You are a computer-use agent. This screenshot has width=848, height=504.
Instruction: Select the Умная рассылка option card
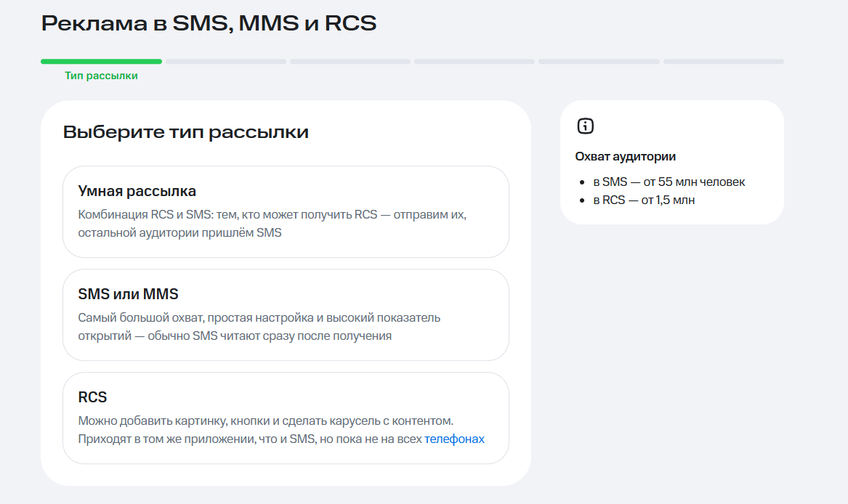[x=286, y=212]
